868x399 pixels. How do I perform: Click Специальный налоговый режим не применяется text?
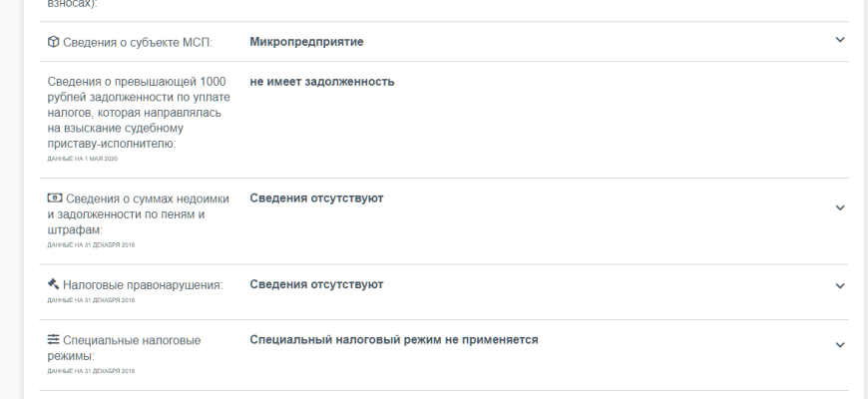pos(393,340)
